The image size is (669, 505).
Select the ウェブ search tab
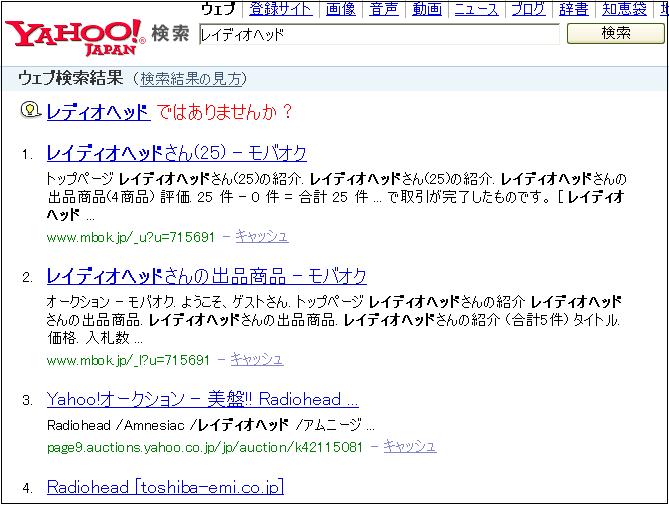click(218, 9)
